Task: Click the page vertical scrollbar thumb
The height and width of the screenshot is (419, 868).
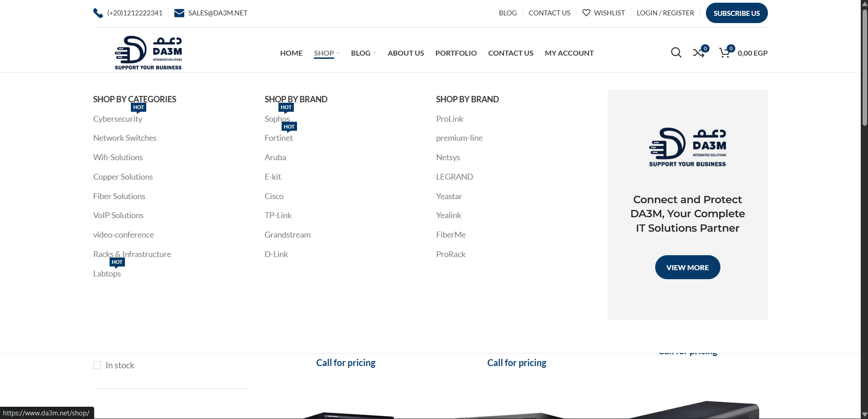Action: 864,67
